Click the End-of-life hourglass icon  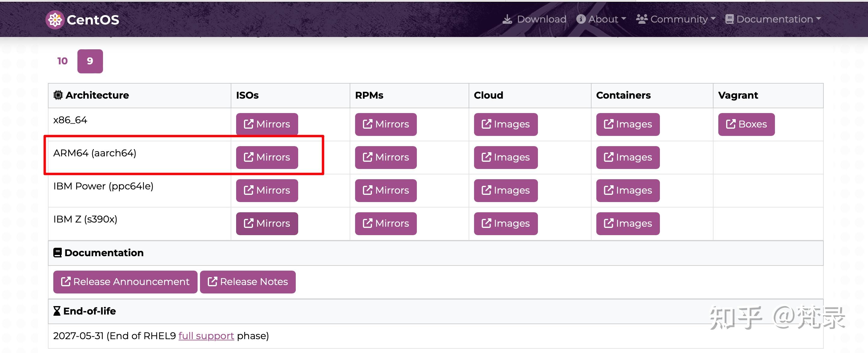tap(57, 311)
